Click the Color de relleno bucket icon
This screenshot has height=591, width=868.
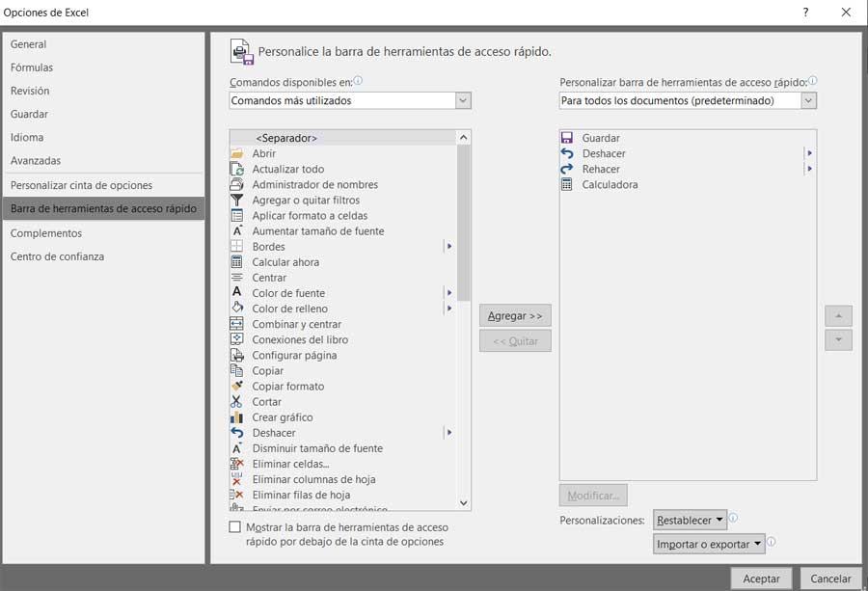(x=237, y=309)
